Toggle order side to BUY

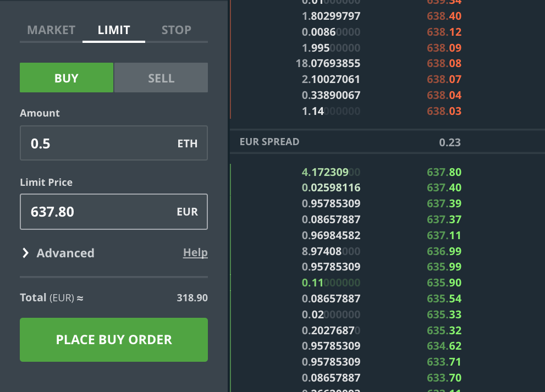[67, 78]
